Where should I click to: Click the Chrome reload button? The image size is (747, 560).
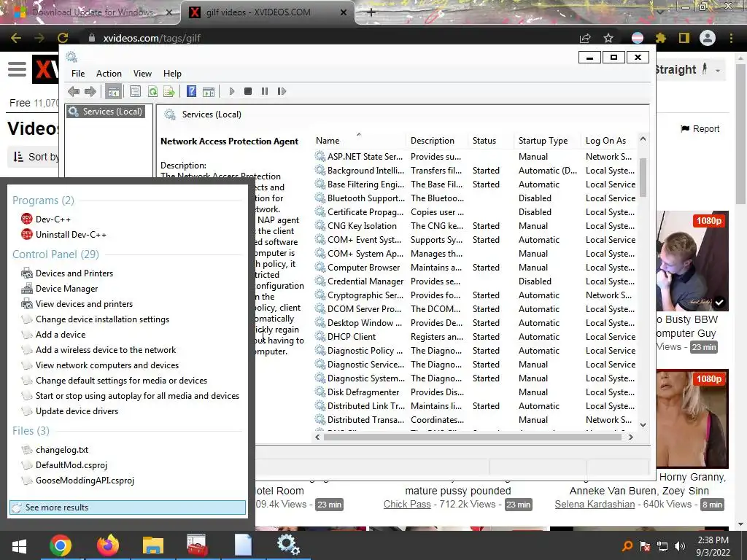click(x=63, y=38)
